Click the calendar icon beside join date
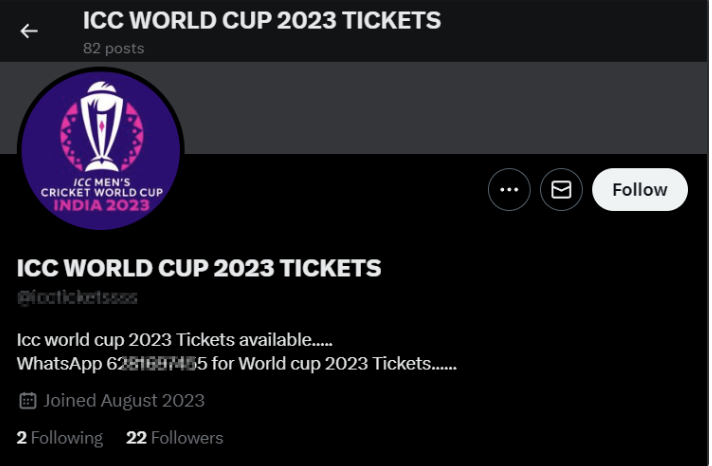This screenshot has height=466, width=712. [28, 401]
